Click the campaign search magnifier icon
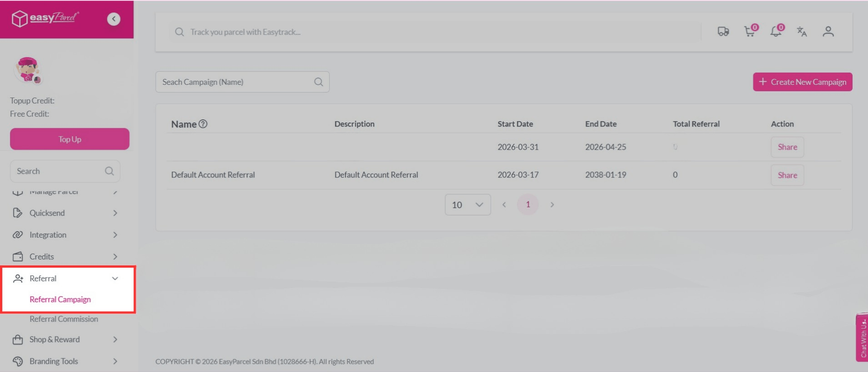Viewport: 868px width, 372px height. tap(319, 82)
